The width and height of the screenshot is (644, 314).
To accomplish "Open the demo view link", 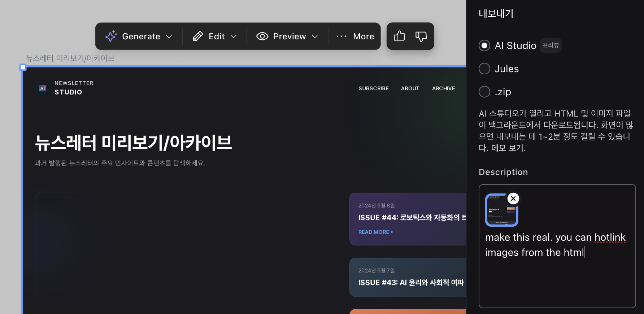I will 508,148.
